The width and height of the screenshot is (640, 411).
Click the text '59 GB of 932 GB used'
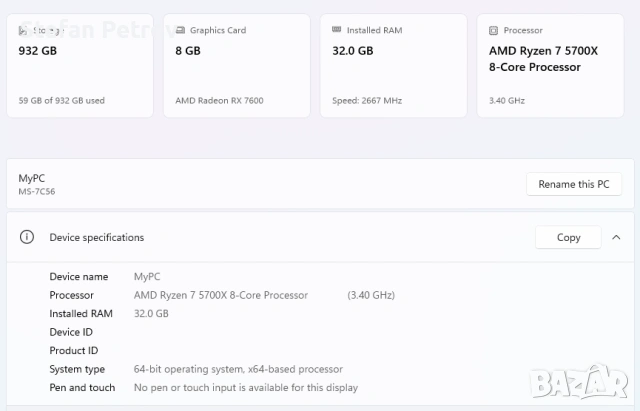(x=62, y=100)
